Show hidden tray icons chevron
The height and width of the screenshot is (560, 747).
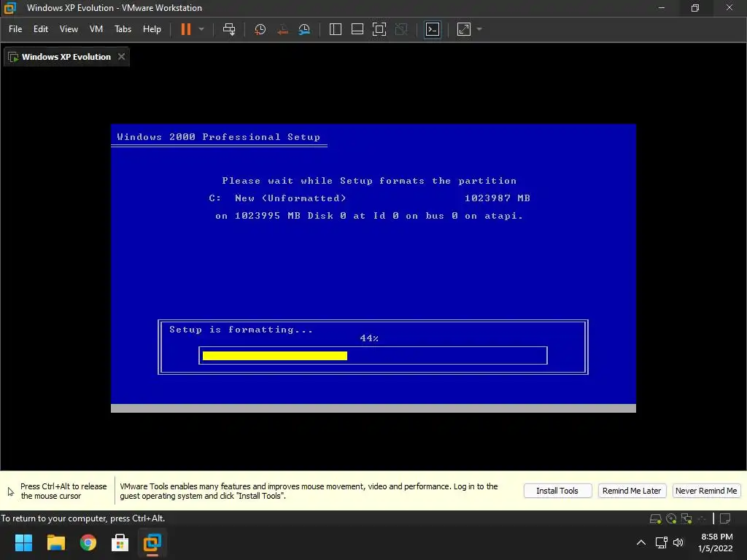pyautogui.click(x=641, y=542)
